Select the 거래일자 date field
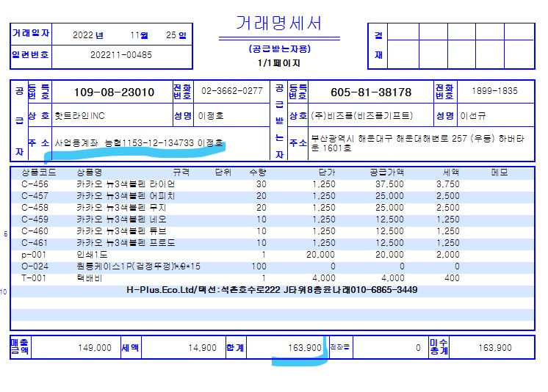Screen dimensions: 548x392 click(x=130, y=35)
